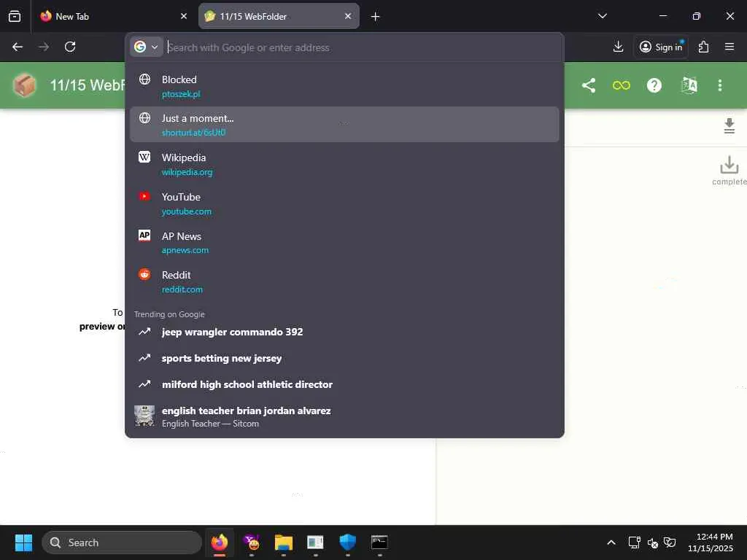747x560 pixels.
Task: Open the YouTube youtube.com suggestion
Action: point(344,203)
